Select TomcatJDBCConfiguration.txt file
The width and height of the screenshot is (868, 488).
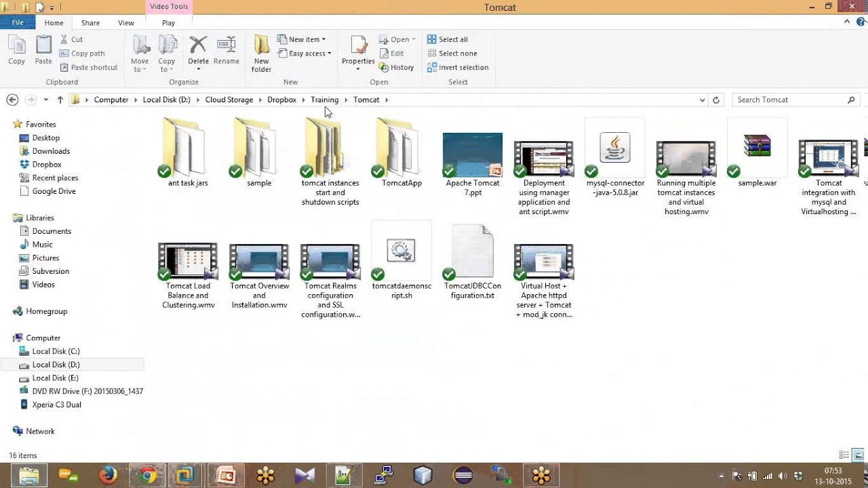pyautogui.click(x=473, y=262)
